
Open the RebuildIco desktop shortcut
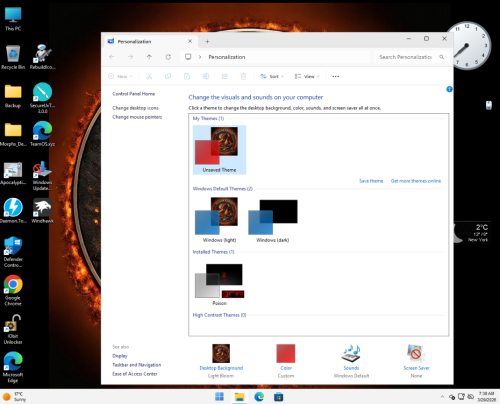tap(42, 57)
